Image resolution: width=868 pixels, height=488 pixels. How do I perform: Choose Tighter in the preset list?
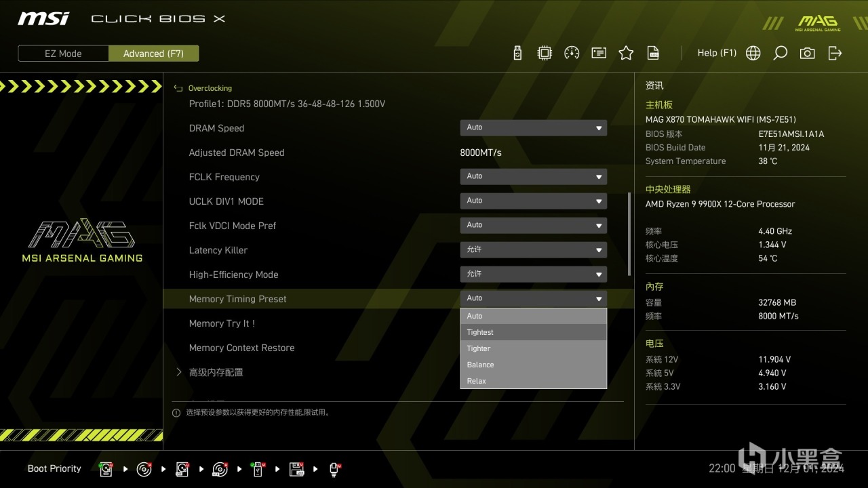534,348
